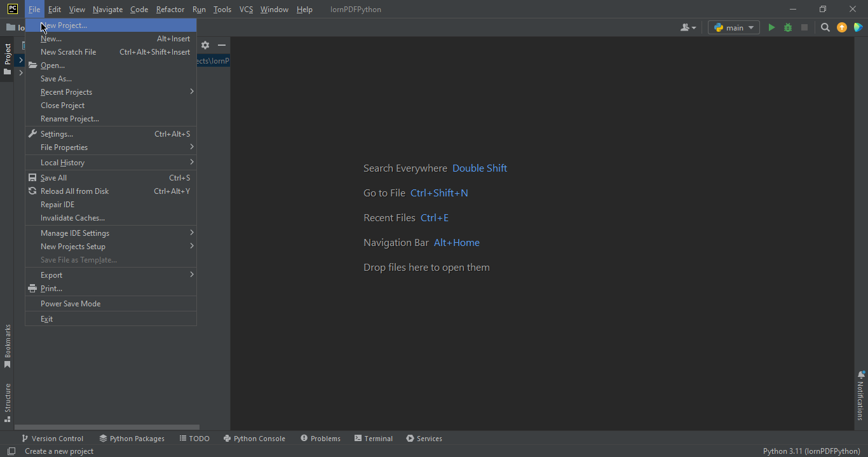Image resolution: width=868 pixels, height=457 pixels.
Task: Expand the Recent Projects submenu
Action: 65,92
